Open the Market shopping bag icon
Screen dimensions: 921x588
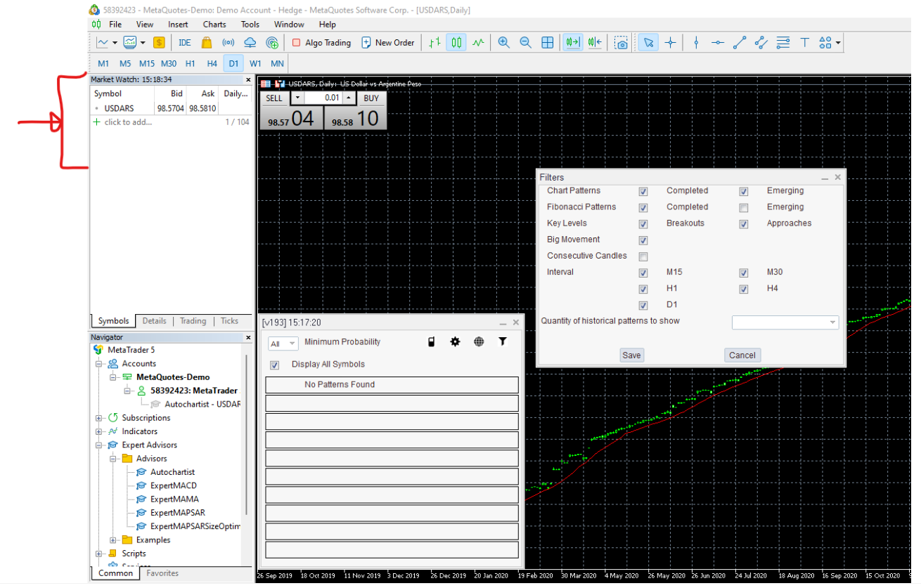tap(207, 43)
